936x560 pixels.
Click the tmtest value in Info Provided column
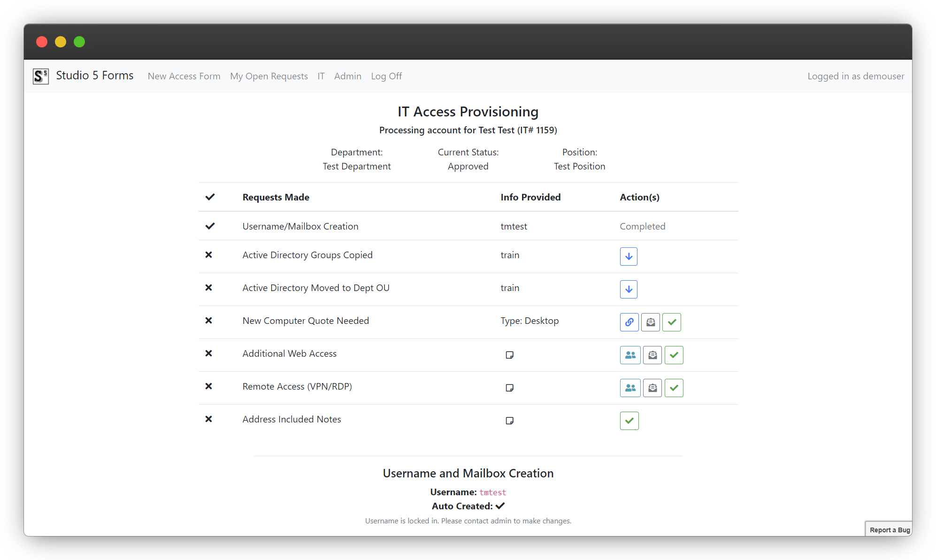click(x=514, y=226)
